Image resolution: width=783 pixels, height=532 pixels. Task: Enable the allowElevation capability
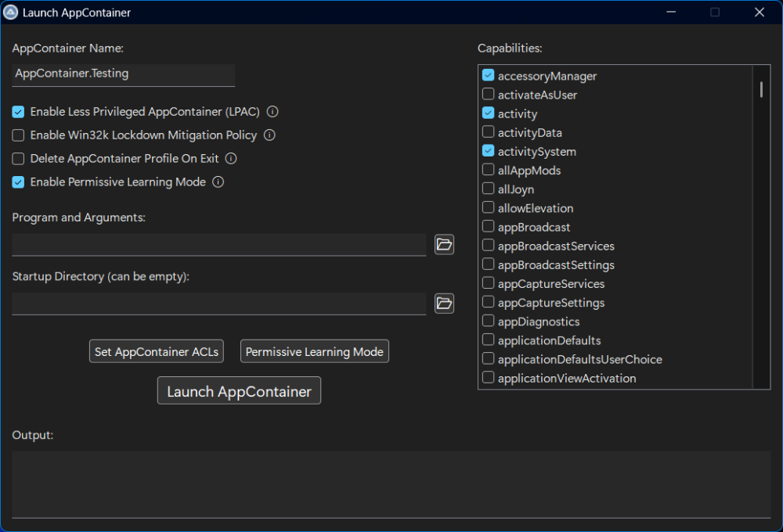(489, 208)
